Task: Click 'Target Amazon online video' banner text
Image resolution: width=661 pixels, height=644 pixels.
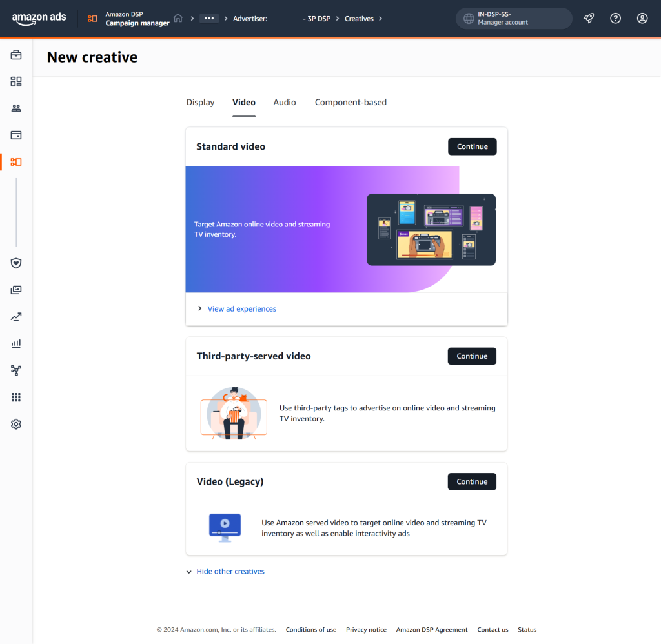Action: point(262,229)
